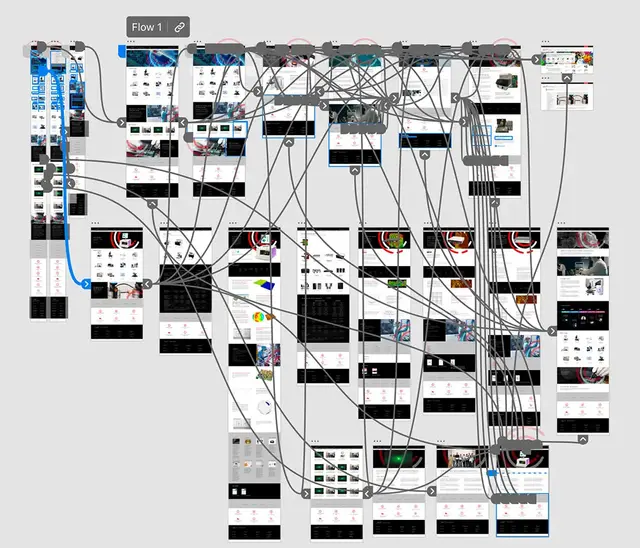Select the home artboard under the Flow 1 label

(x=152, y=122)
